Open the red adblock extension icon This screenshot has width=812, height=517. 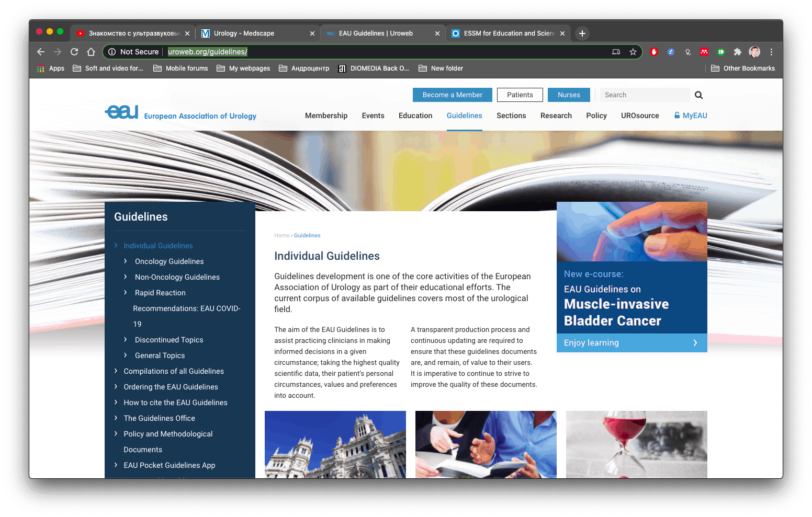654,52
